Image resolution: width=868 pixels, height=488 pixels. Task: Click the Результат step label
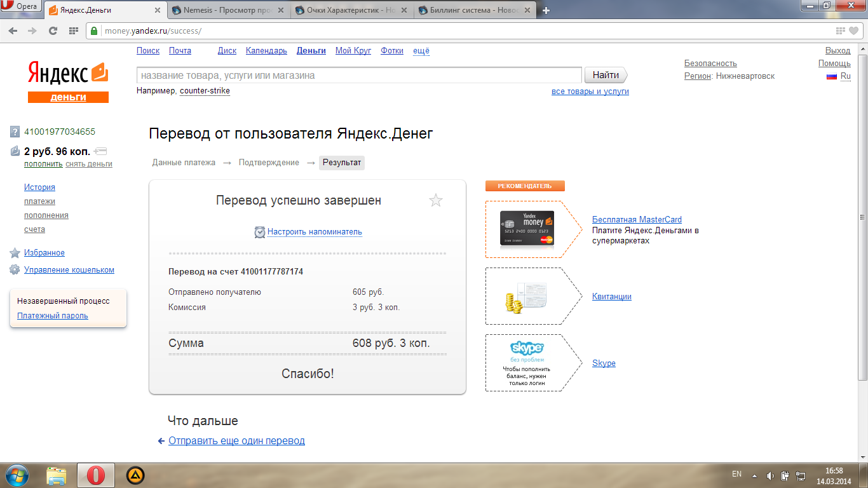[342, 163]
